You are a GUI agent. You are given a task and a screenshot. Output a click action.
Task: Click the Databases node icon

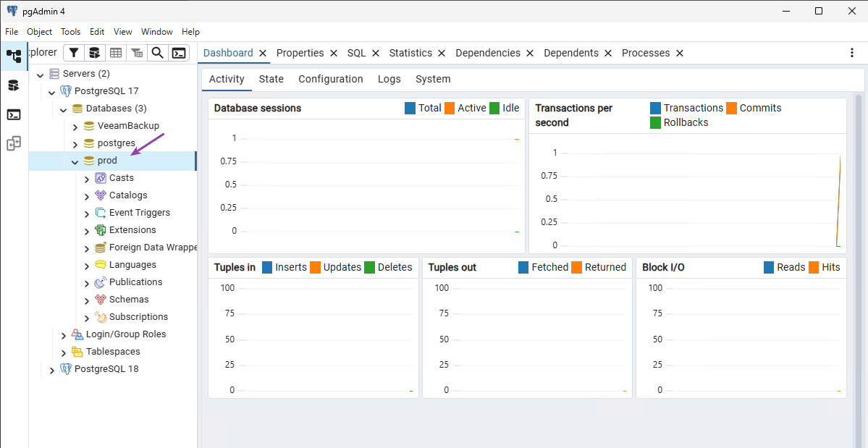click(x=77, y=109)
